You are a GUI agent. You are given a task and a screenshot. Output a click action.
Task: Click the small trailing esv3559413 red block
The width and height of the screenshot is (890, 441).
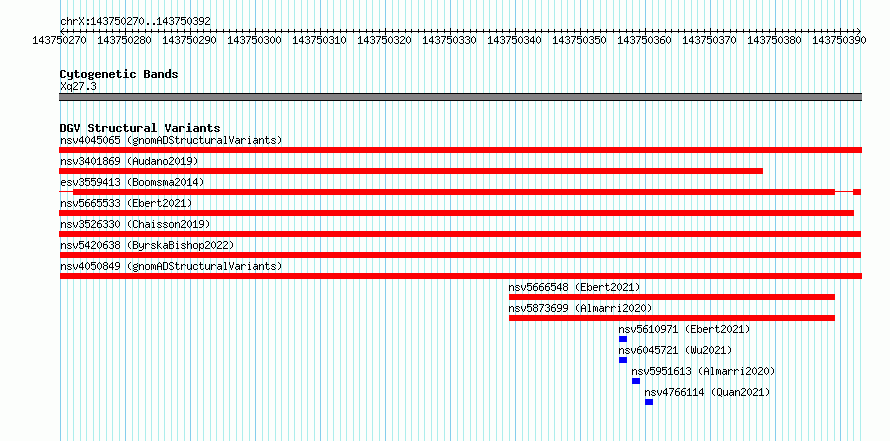pyautogui.click(x=857, y=192)
